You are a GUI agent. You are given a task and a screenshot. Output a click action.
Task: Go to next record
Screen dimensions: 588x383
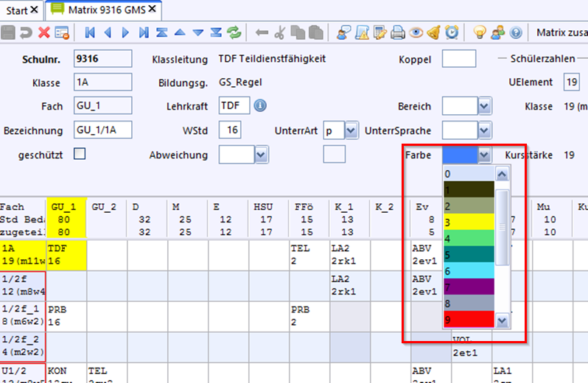point(125,32)
